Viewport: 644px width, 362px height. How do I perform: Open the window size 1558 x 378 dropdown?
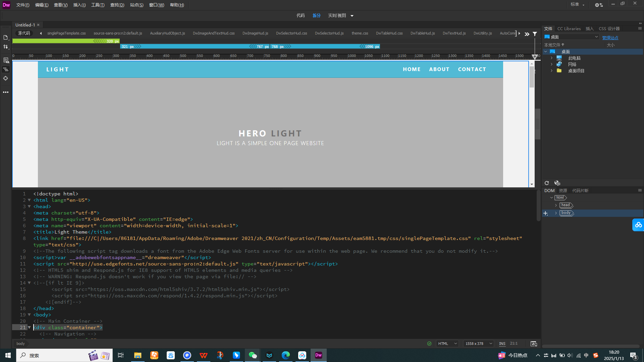[x=479, y=344]
